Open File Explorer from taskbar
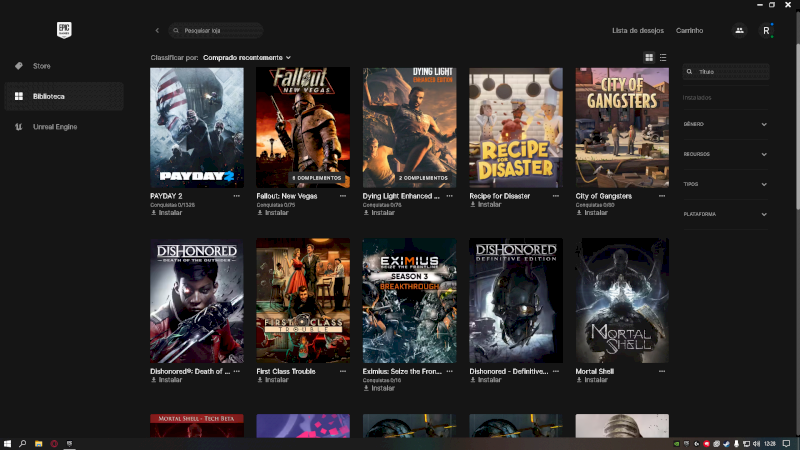This screenshot has height=450, width=800. point(38,444)
